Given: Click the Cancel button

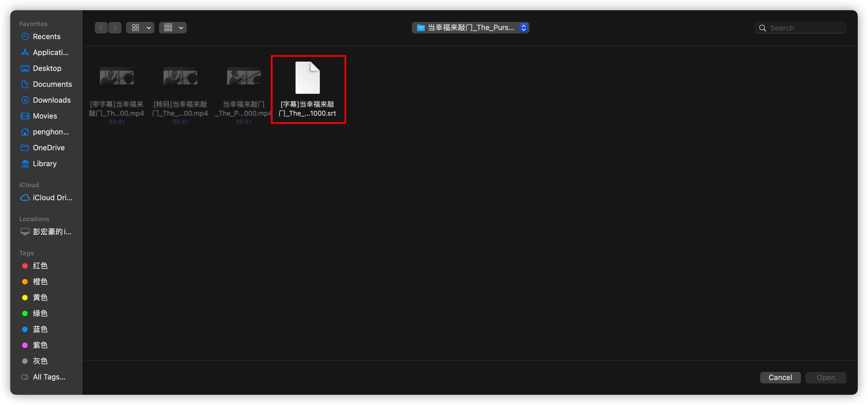Looking at the screenshot, I should point(780,377).
